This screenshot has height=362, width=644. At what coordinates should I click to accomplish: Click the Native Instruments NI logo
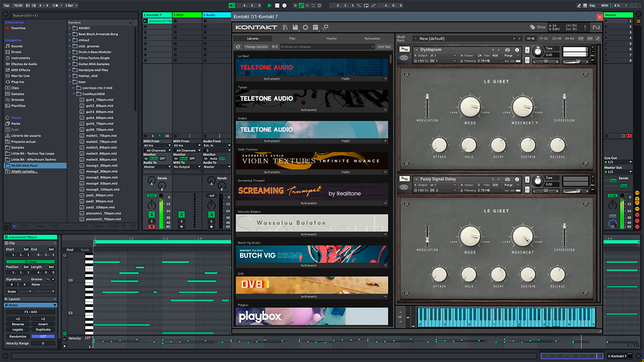coord(596,27)
